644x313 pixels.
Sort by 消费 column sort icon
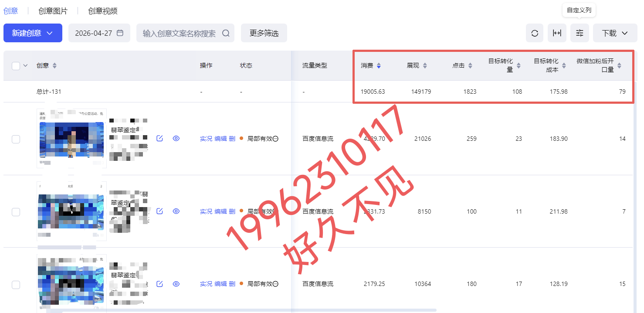379,66
